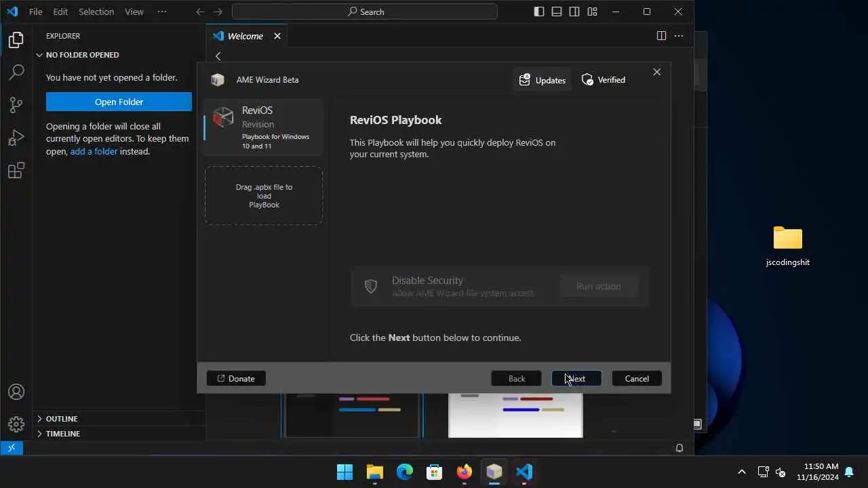Click Next to continue the wizard

click(576, 378)
